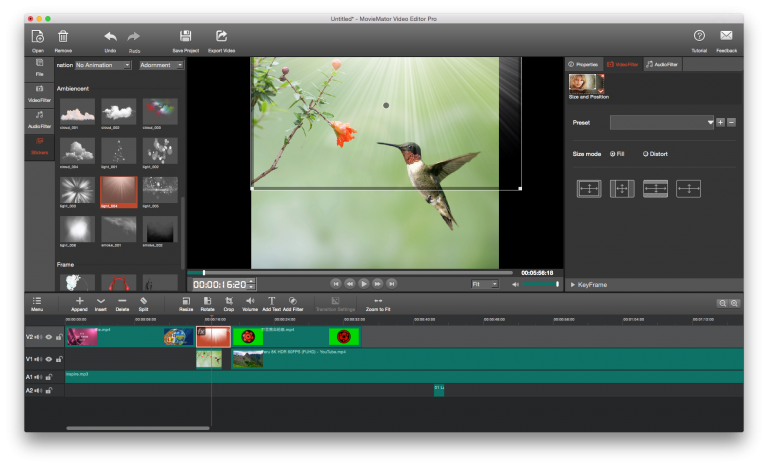Hide the V2 video track

click(x=48, y=337)
